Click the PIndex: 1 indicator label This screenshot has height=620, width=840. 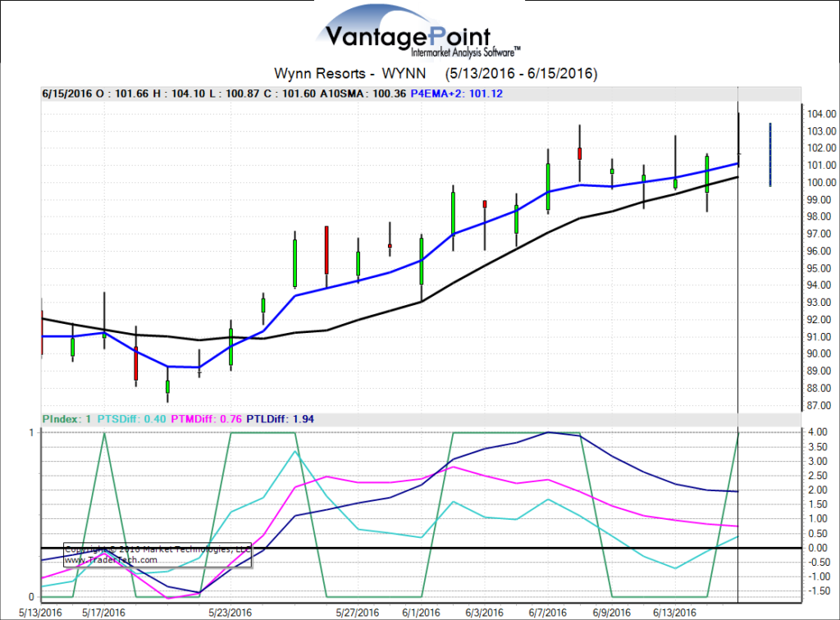tap(67, 419)
